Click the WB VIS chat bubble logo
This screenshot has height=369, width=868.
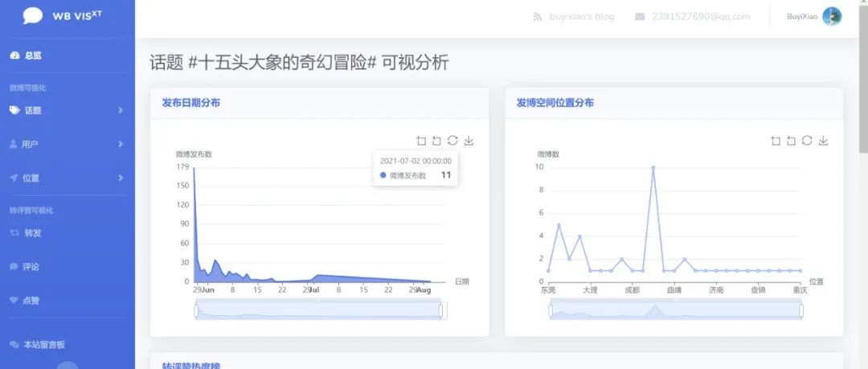tap(33, 16)
